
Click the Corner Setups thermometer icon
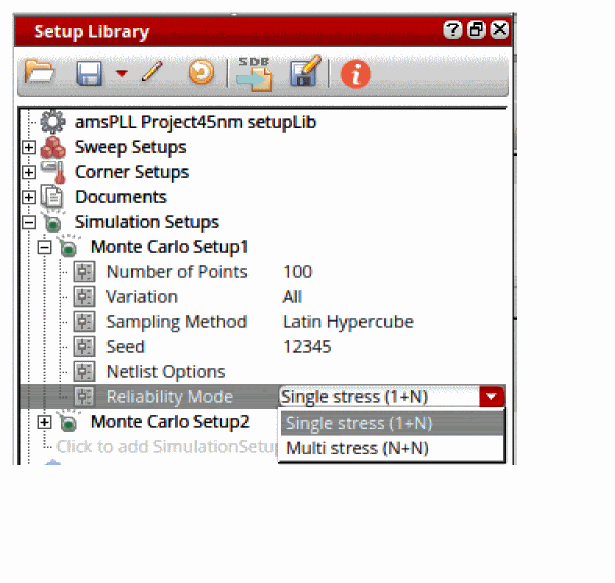pos(54,172)
